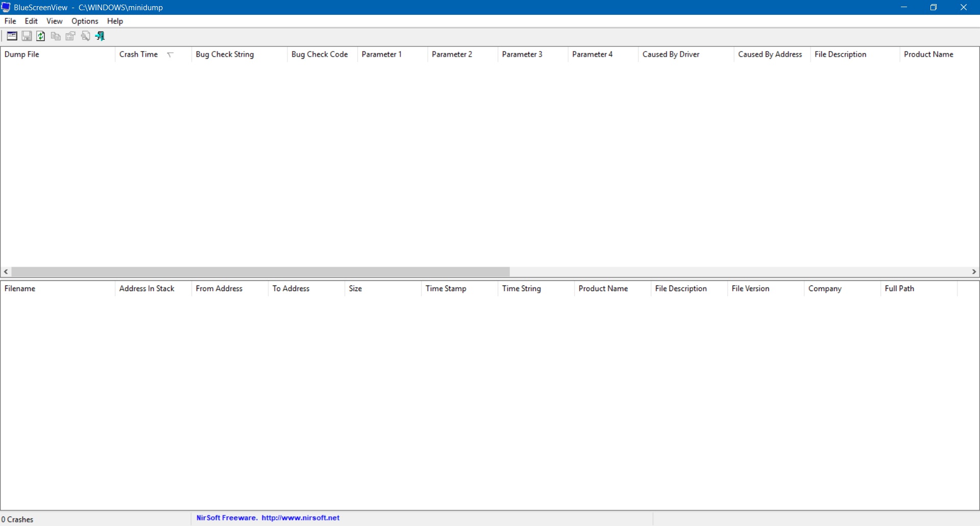Open the nirsoft.net website link
The height and width of the screenshot is (526, 980).
point(300,518)
